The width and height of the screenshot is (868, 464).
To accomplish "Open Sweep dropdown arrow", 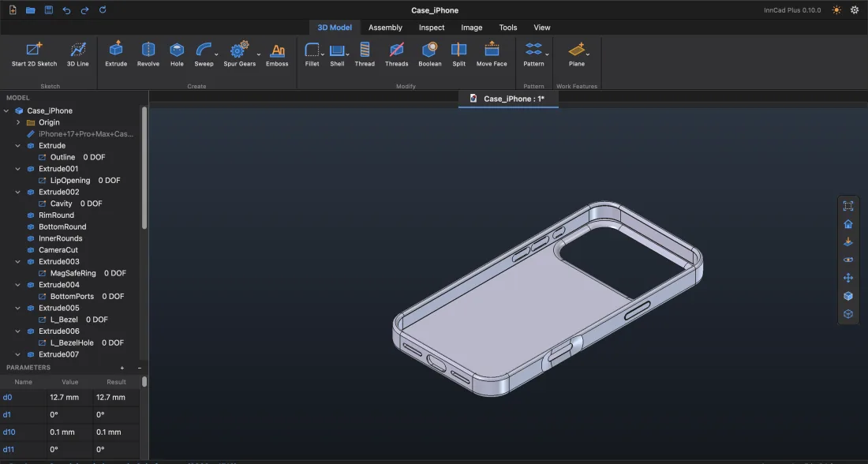I will coord(216,54).
